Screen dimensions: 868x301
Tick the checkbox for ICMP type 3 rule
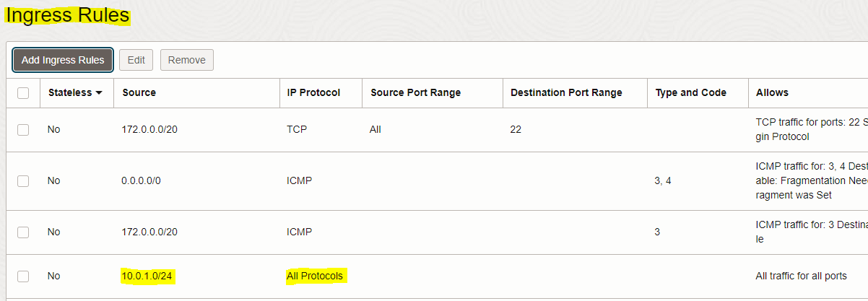(x=23, y=232)
